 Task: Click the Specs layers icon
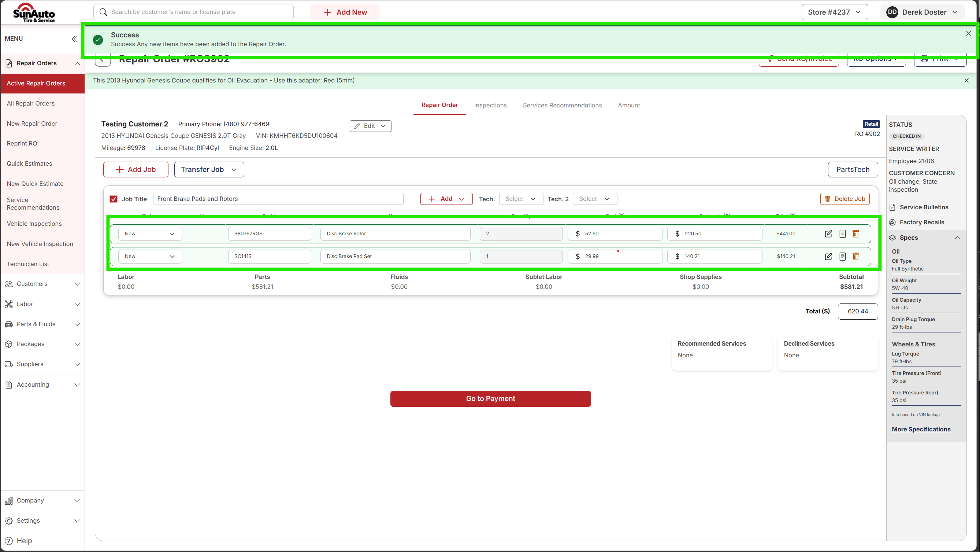coord(892,238)
